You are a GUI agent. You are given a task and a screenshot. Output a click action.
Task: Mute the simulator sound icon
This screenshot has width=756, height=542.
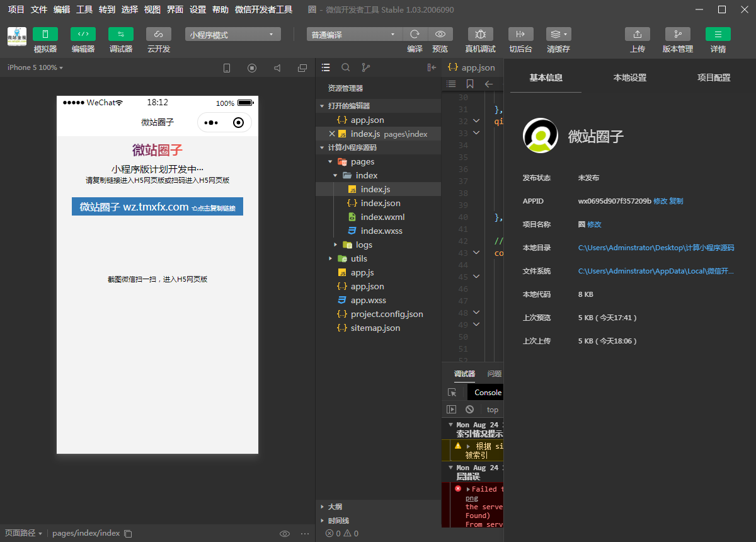[x=277, y=68]
